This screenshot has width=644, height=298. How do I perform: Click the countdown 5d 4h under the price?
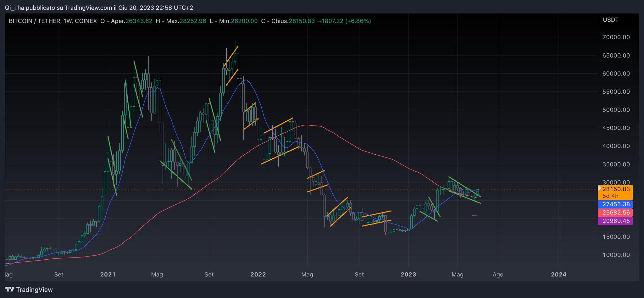coord(610,196)
